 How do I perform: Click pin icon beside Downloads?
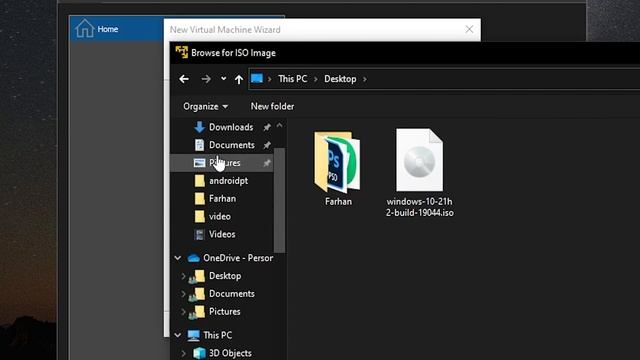[x=267, y=127]
